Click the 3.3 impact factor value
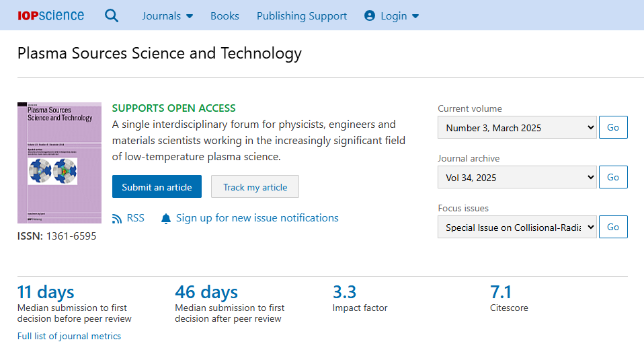Image resolution: width=644 pixels, height=348 pixels. pos(344,292)
